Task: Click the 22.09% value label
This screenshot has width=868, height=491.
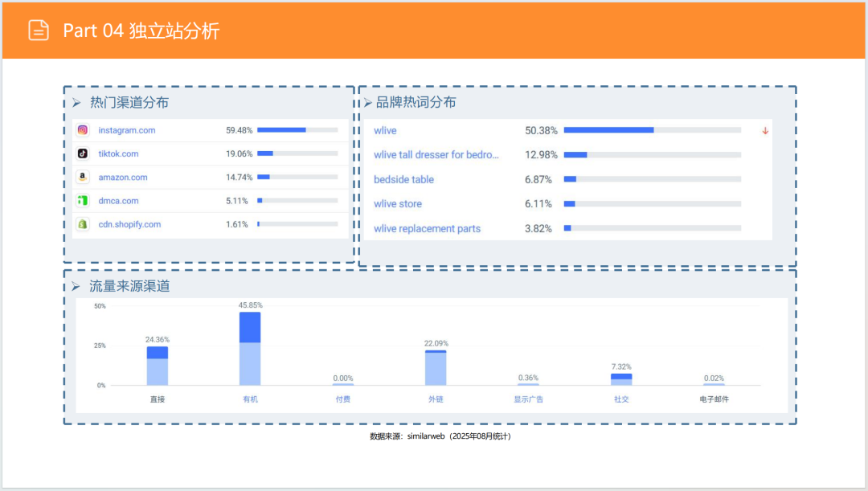Action: 436,343
